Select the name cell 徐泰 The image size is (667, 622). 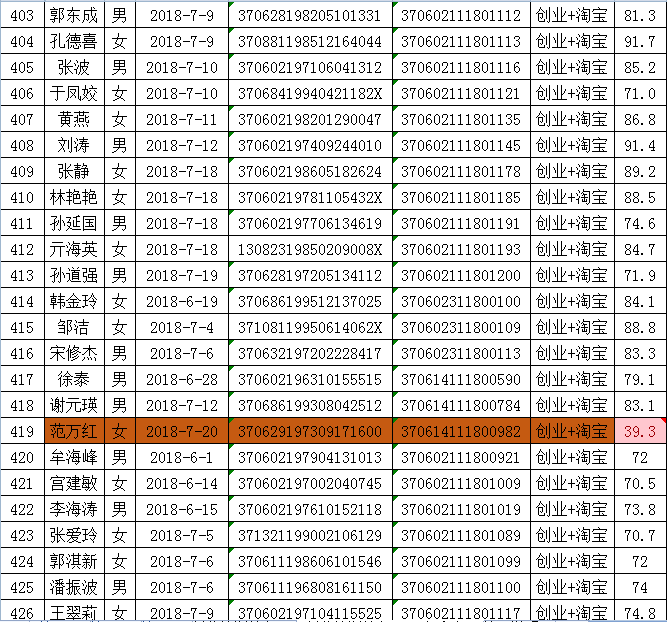coord(74,379)
